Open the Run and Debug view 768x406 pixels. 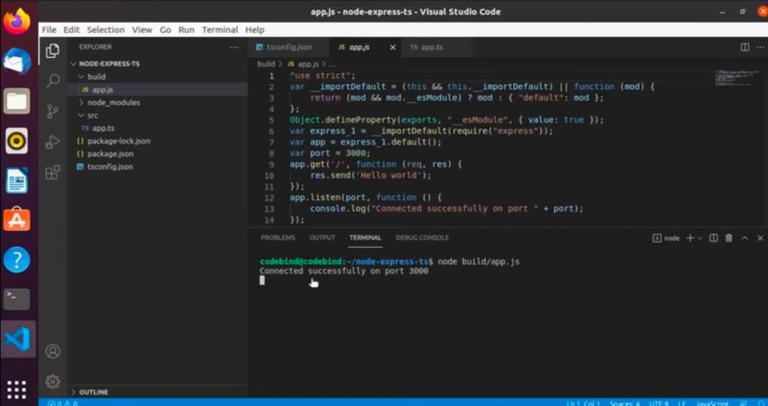tap(52, 142)
